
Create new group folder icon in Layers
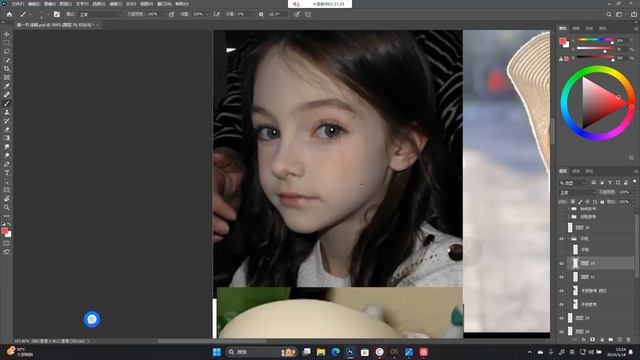pyautogui.click(x=611, y=340)
